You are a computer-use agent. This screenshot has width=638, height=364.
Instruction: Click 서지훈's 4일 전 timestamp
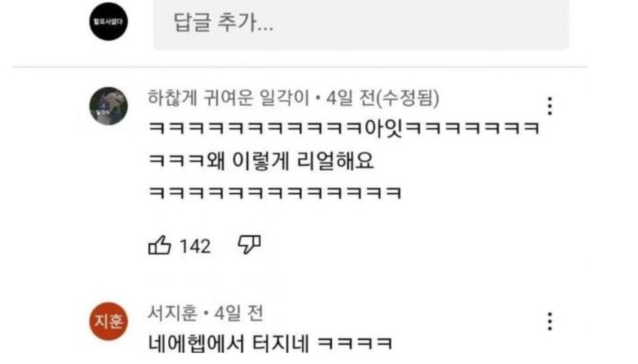[x=238, y=313]
